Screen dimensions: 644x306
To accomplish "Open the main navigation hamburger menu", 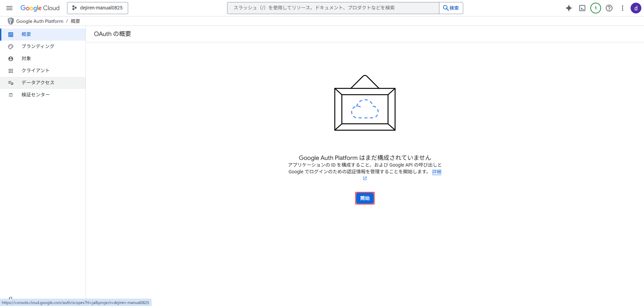I will pyautogui.click(x=9, y=8).
